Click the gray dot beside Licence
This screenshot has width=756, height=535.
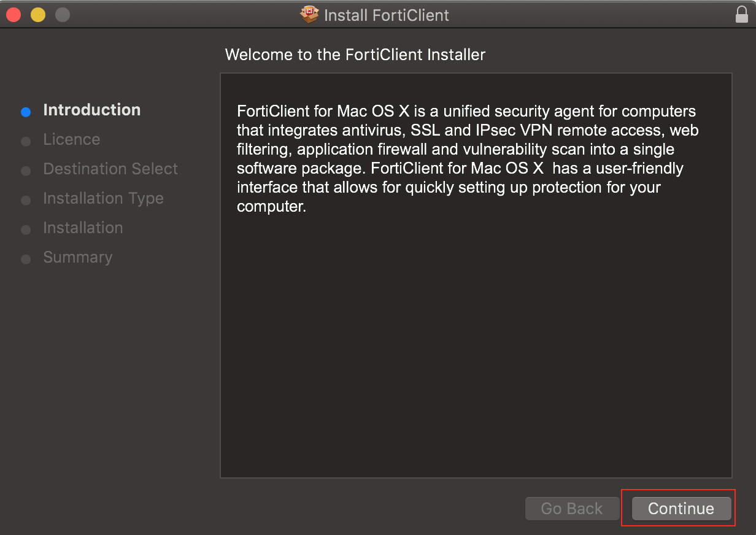click(26, 140)
